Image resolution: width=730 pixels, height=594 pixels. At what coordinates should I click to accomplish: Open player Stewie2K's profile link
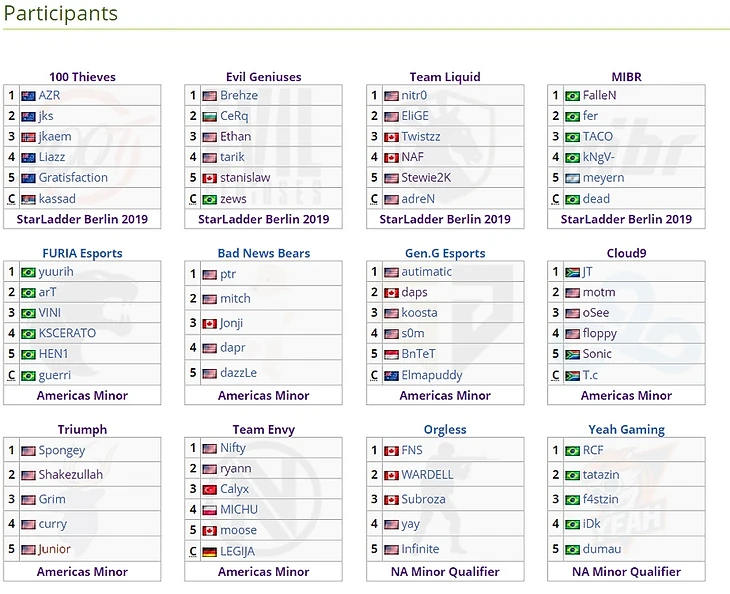click(x=429, y=178)
